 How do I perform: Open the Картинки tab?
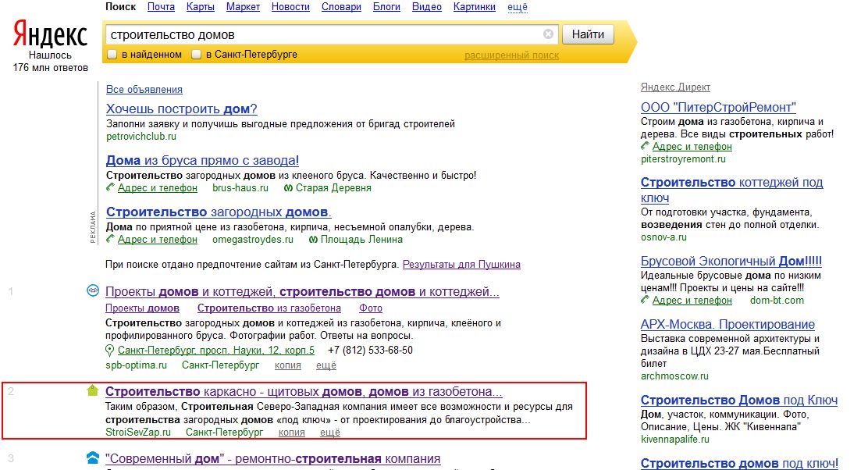pos(475,7)
